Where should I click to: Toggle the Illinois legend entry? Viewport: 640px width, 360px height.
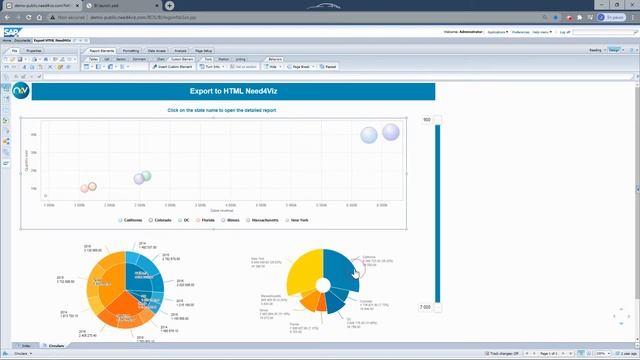click(230, 220)
